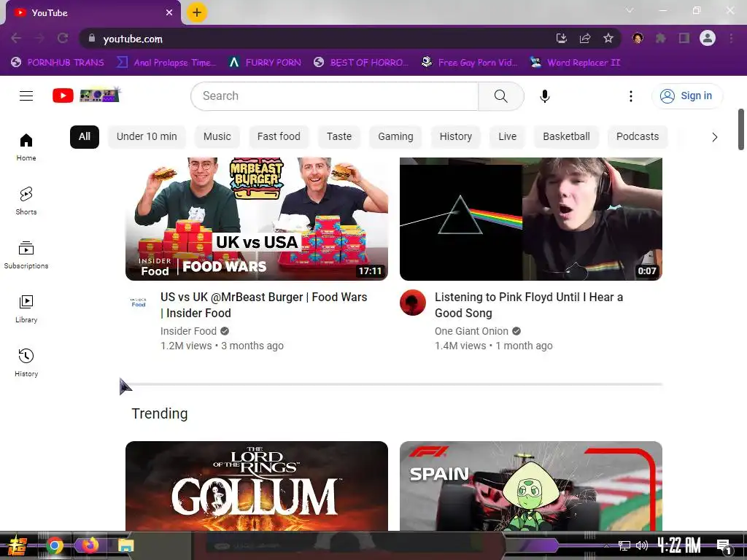The height and width of the screenshot is (560, 747).
Task: Click Insider Food channel avatar
Action: (139, 303)
